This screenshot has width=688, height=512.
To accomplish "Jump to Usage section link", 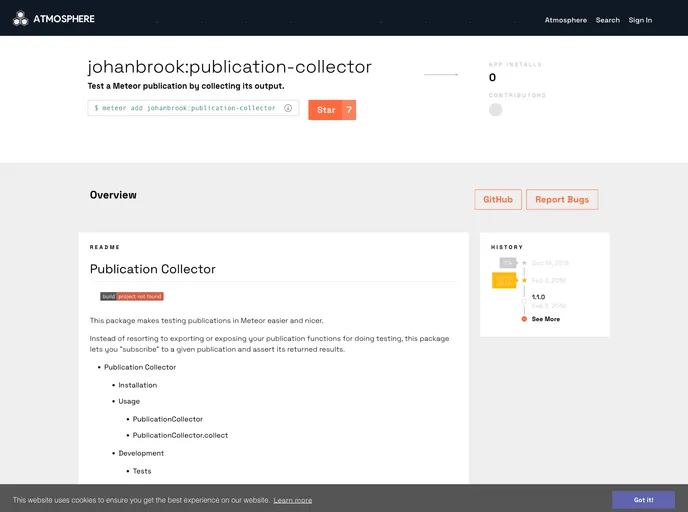I will click(x=129, y=401).
